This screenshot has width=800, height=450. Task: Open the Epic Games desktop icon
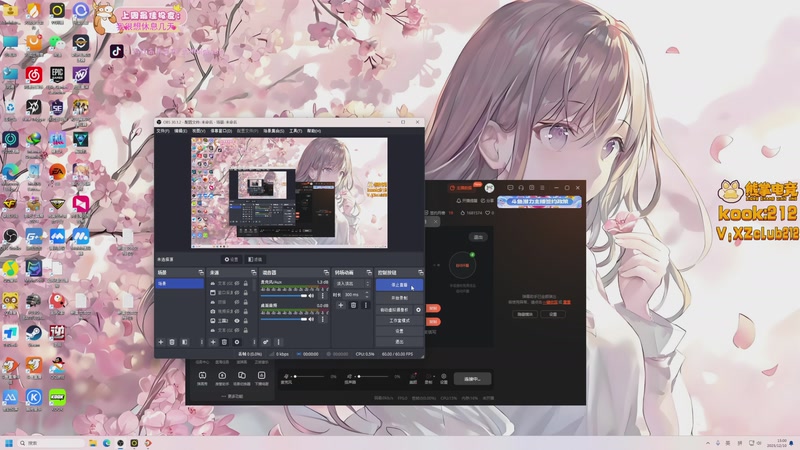pos(57,75)
